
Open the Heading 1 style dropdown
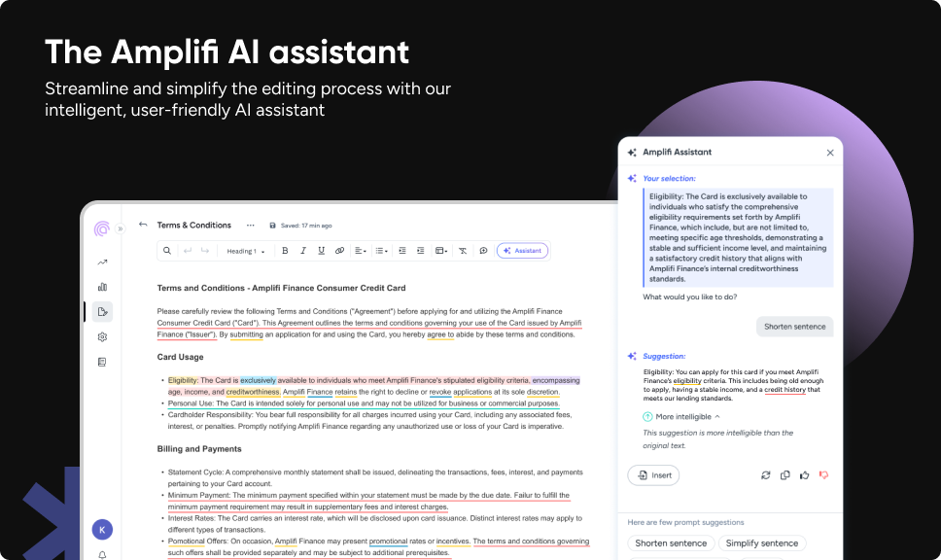(245, 251)
